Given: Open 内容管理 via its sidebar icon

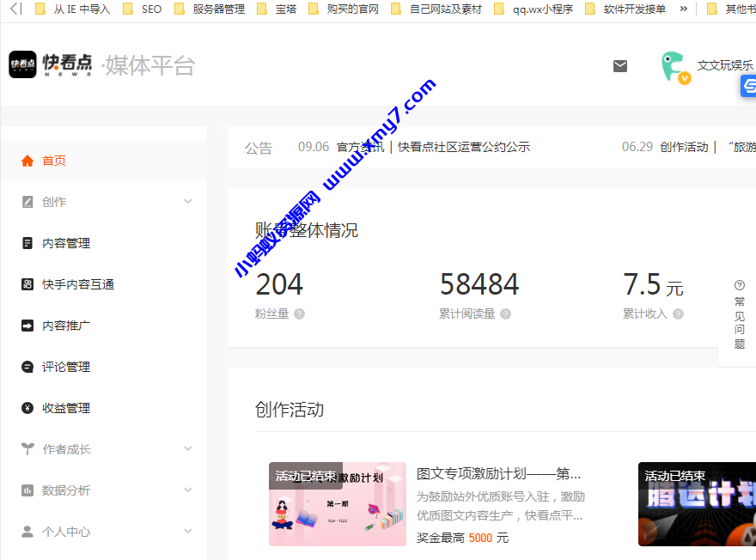Looking at the screenshot, I should point(26,242).
